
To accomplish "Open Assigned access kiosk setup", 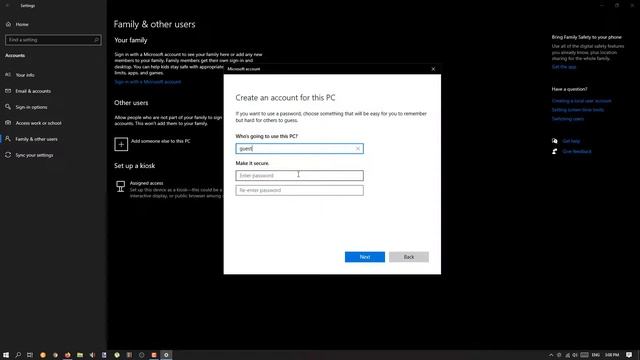I will 147,183.
